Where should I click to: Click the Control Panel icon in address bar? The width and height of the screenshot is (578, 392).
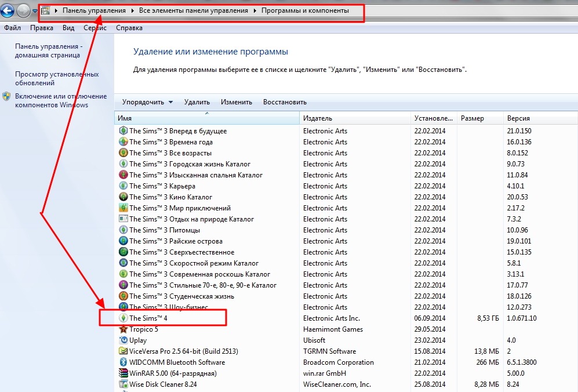tap(46, 10)
